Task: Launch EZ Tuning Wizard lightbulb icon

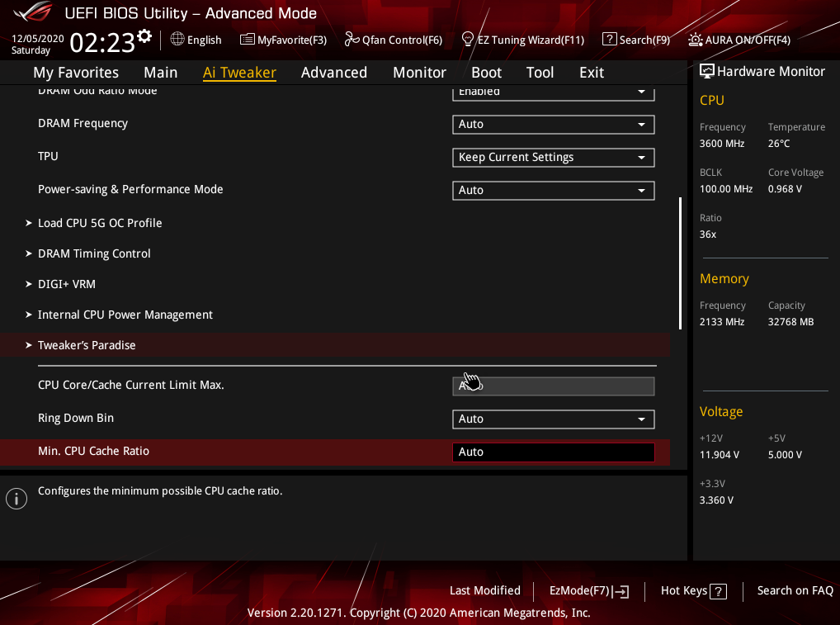Action: 467,39
